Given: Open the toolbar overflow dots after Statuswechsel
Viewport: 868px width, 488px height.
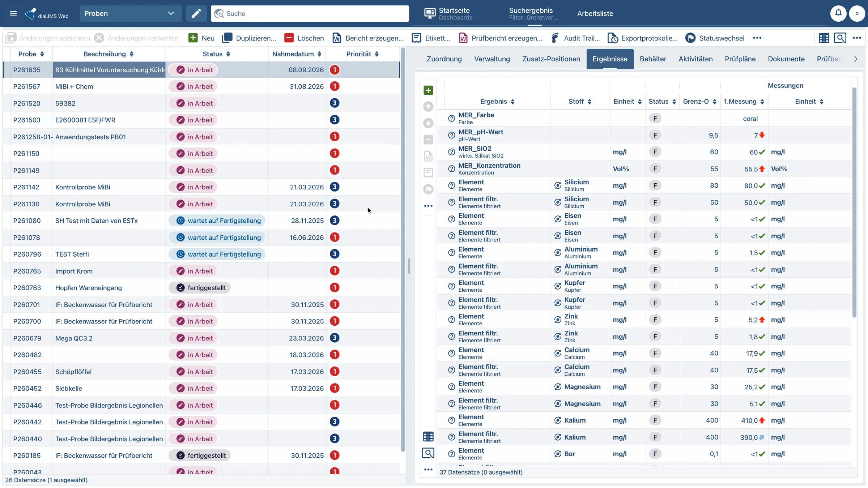Looking at the screenshot, I should [757, 38].
